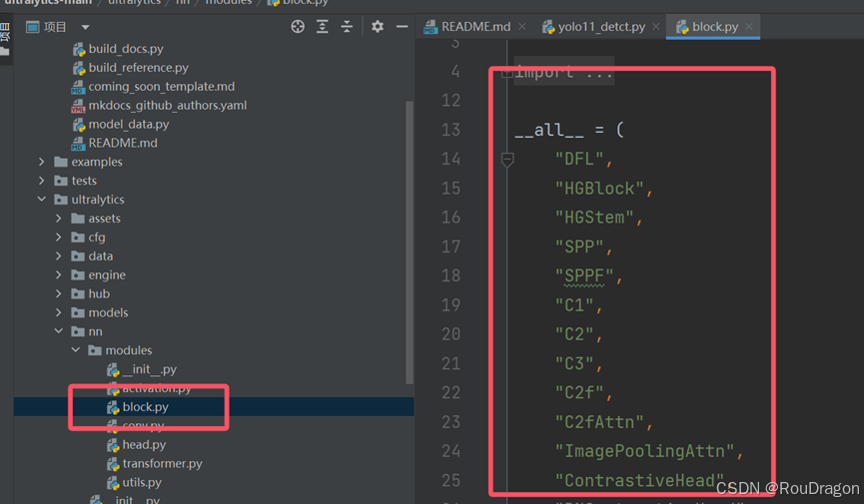The image size is (864, 504).
Task: Click the nn folder icon
Action: 78,331
